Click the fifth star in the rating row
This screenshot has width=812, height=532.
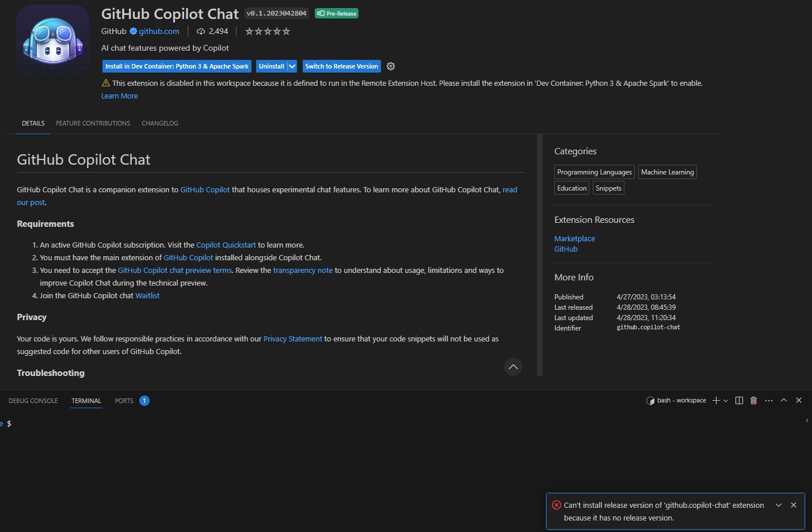(x=286, y=31)
